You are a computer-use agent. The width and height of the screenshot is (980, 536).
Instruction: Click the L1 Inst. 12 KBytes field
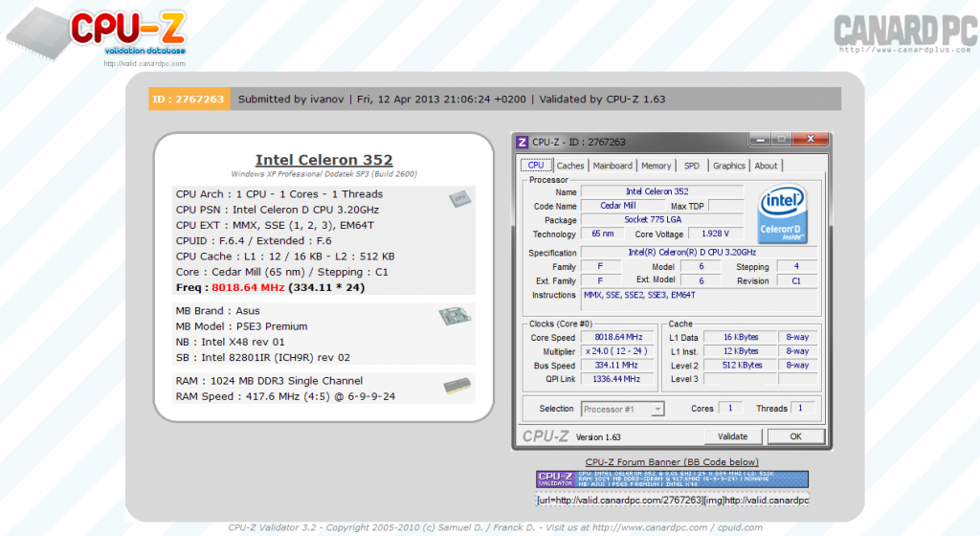(x=741, y=351)
